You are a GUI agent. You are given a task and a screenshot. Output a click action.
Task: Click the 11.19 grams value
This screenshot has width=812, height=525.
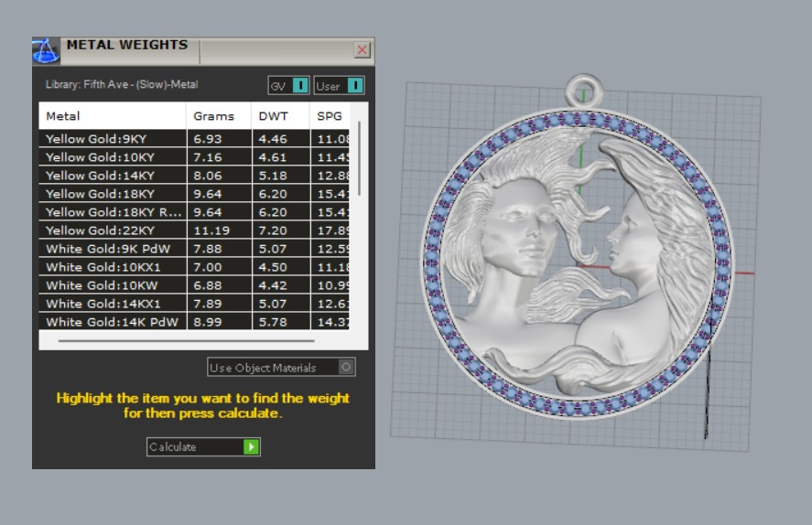(x=211, y=230)
